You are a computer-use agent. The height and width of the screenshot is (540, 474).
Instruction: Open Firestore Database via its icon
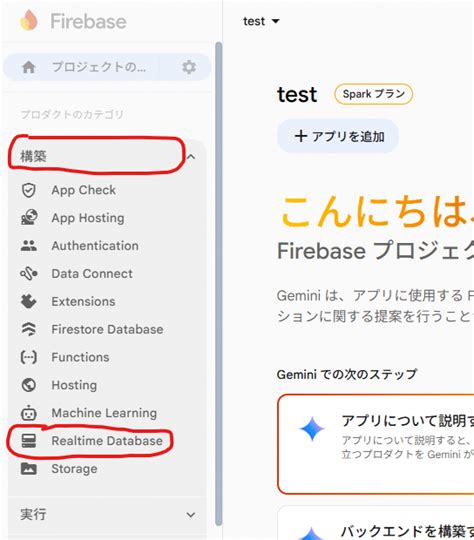tap(29, 329)
